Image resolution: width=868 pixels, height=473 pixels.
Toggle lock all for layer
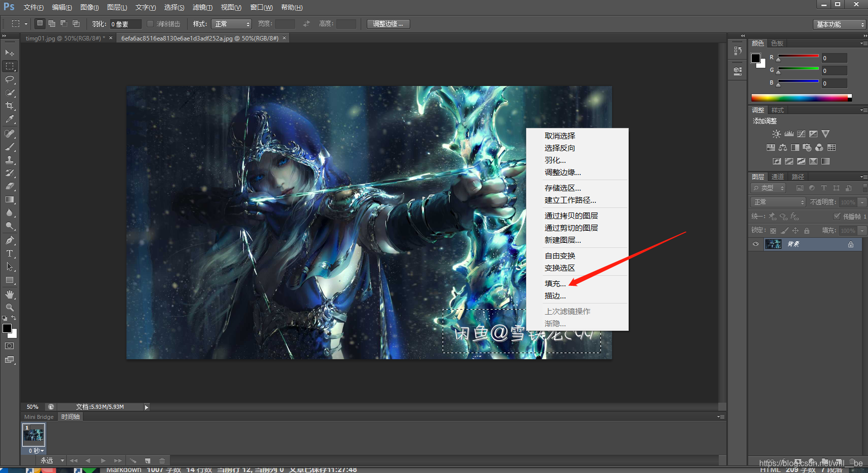pyautogui.click(x=807, y=231)
